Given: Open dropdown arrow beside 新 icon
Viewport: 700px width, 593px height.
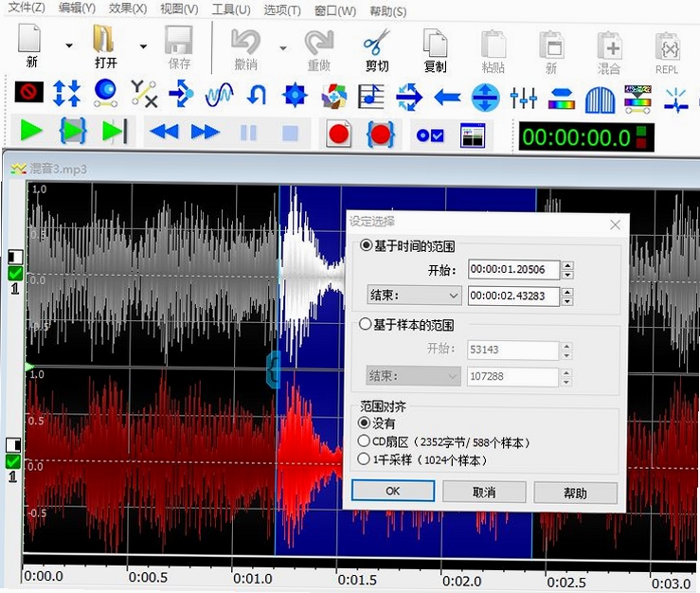Looking at the screenshot, I should click(x=69, y=45).
